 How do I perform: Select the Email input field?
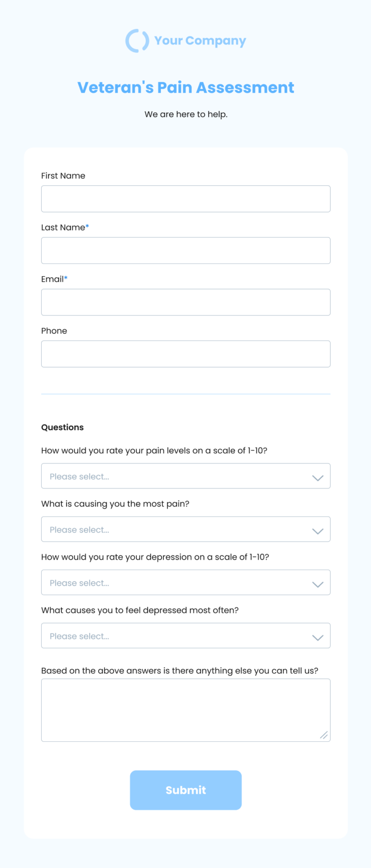[x=185, y=302]
